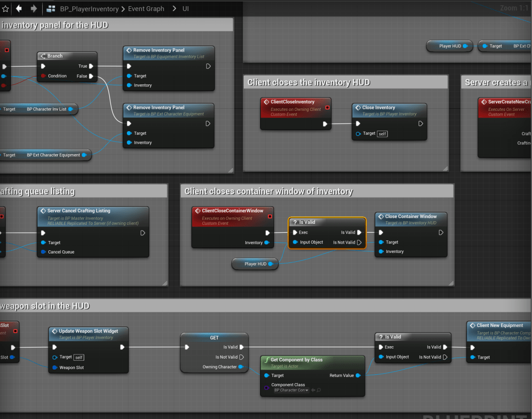532x419 pixels.
Task: Select the GET node header
Action: pos(214,337)
